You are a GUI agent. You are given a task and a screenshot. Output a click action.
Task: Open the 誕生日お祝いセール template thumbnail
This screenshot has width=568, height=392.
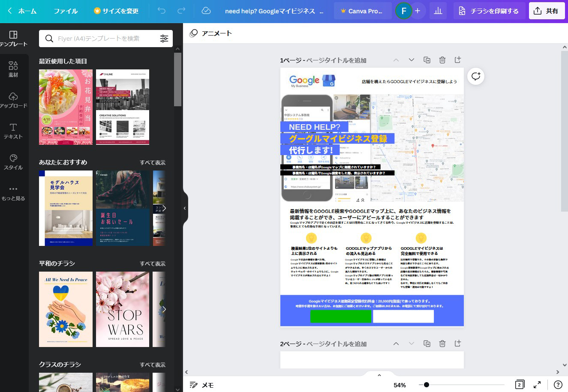[123, 208]
